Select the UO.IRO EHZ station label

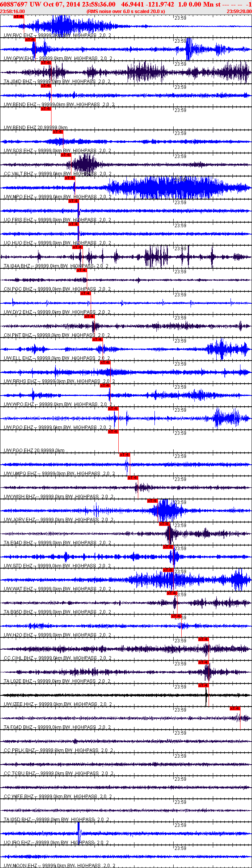pyautogui.click(x=56, y=842)
